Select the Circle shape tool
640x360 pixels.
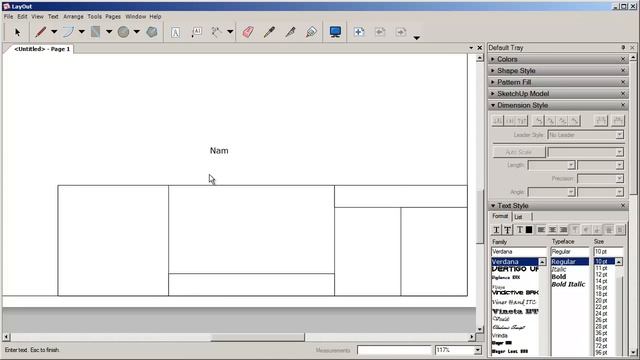pos(123,32)
